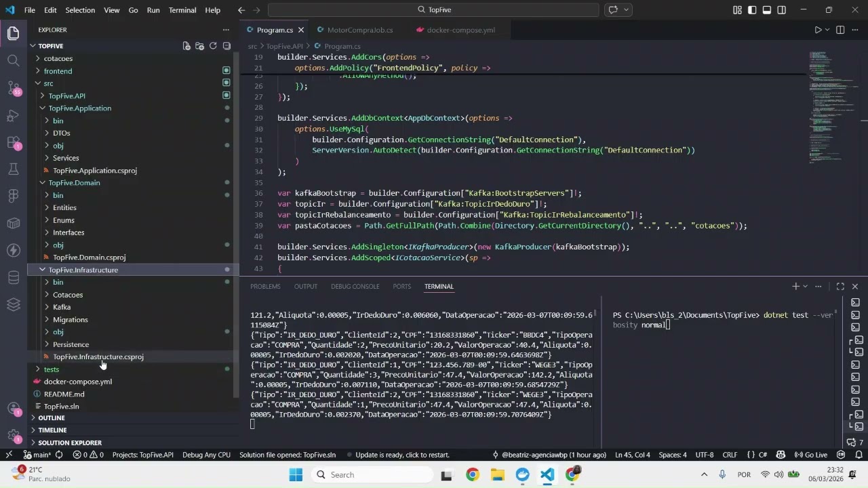Viewport: 868px width, 488px height.
Task: Open the Terminal menu
Action: point(182,10)
